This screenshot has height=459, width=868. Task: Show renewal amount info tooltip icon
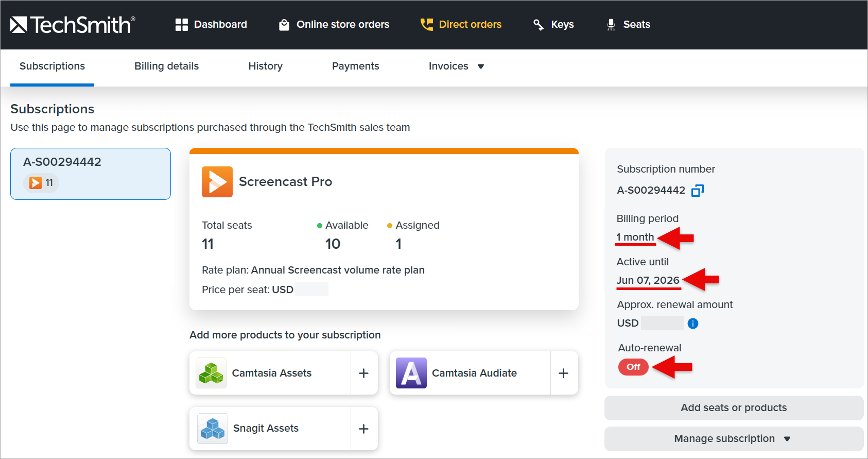click(693, 324)
